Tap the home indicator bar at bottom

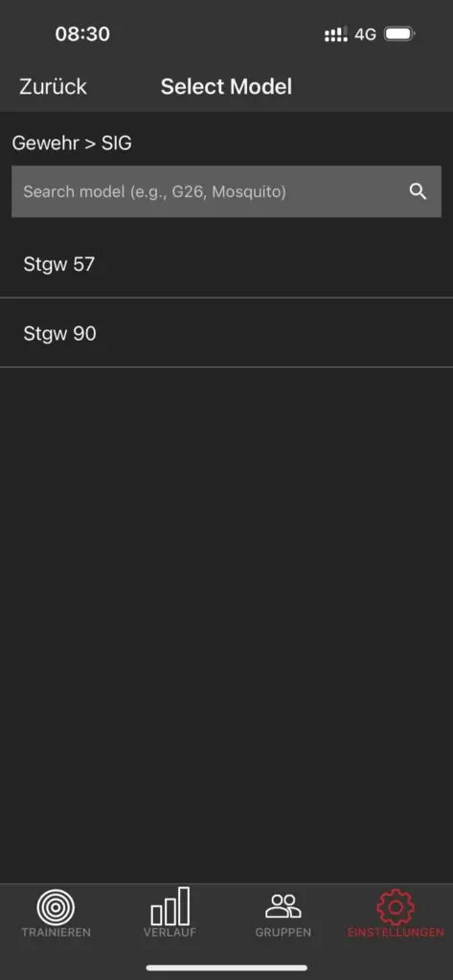[x=226, y=968]
